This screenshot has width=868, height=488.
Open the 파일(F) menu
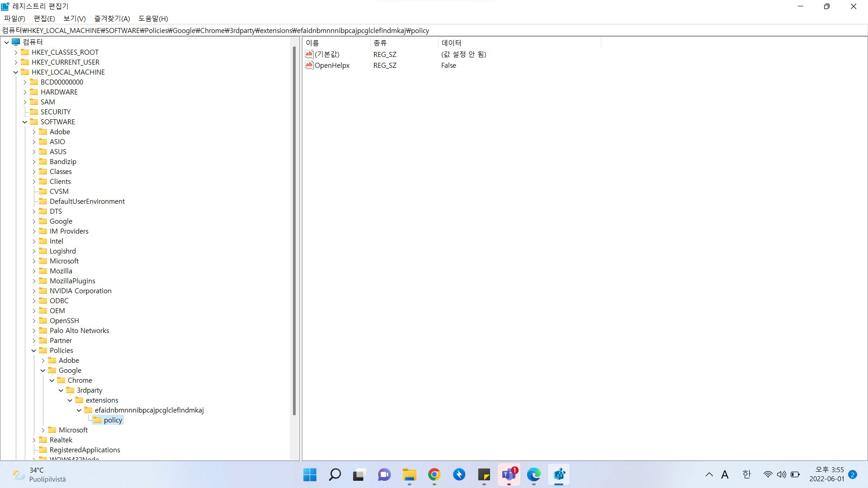(x=14, y=19)
